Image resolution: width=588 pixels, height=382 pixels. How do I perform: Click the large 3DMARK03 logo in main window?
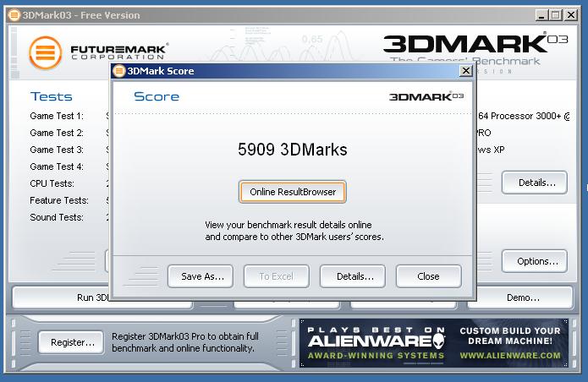click(x=475, y=43)
